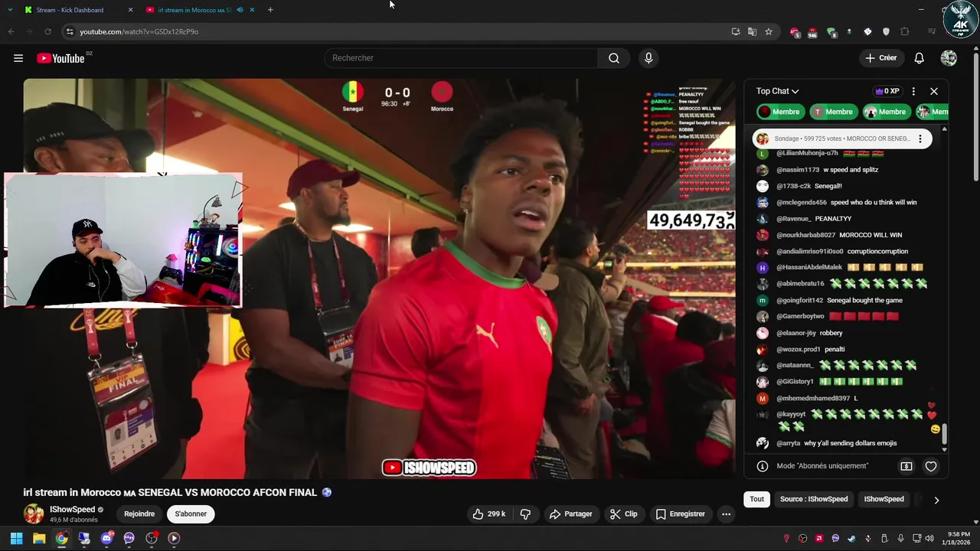The height and width of the screenshot is (551, 980).
Task: Go back in Chrome navigation
Action: (11, 31)
